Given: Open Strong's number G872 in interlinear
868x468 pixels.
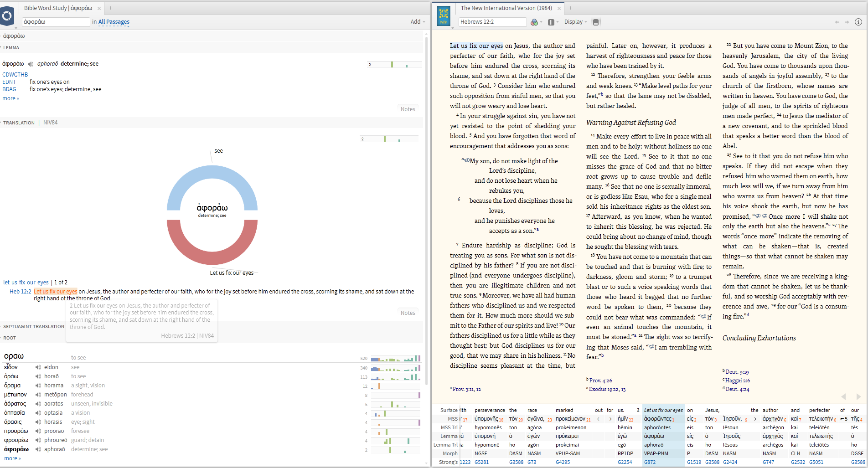Looking at the screenshot, I should tap(650, 462).
